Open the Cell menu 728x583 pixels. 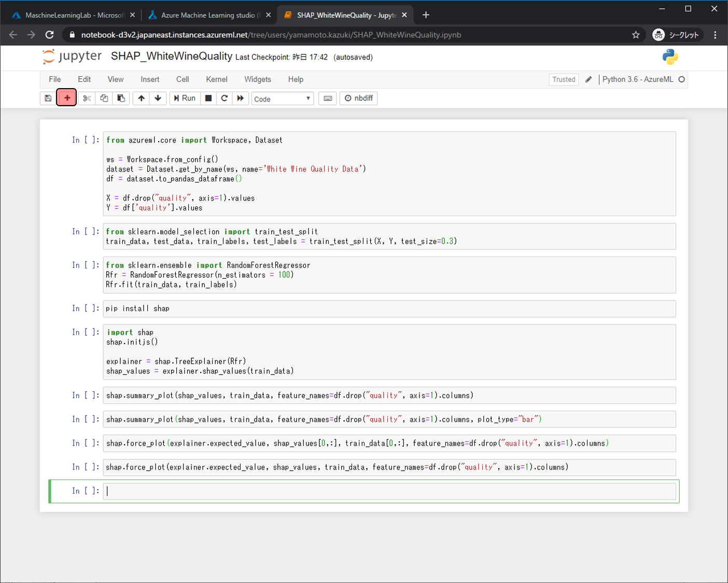pyautogui.click(x=183, y=79)
